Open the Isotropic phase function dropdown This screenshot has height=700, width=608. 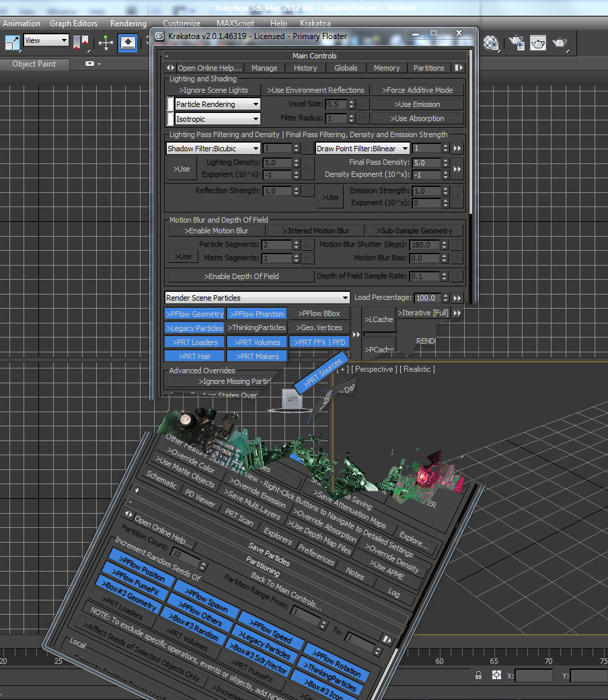(x=217, y=119)
